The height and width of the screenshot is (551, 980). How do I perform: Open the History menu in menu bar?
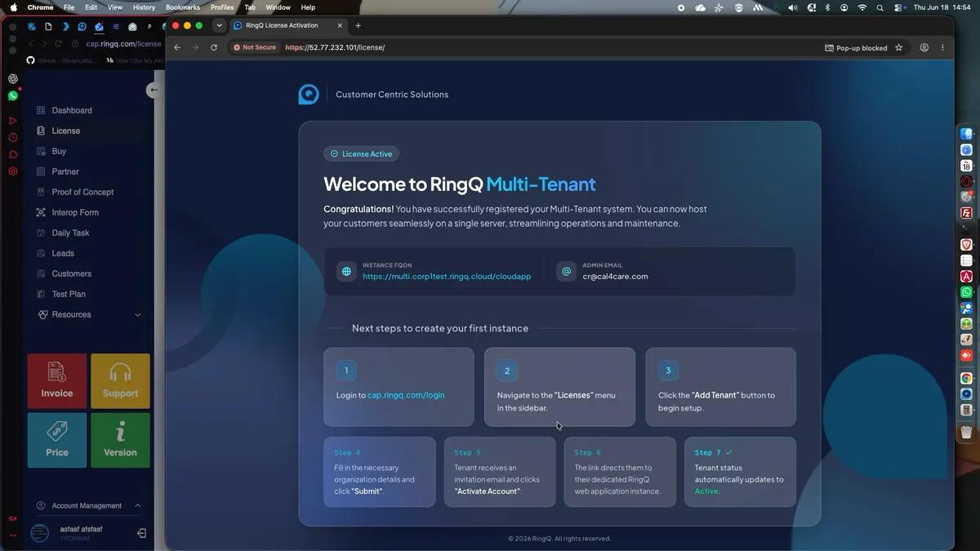click(x=144, y=7)
